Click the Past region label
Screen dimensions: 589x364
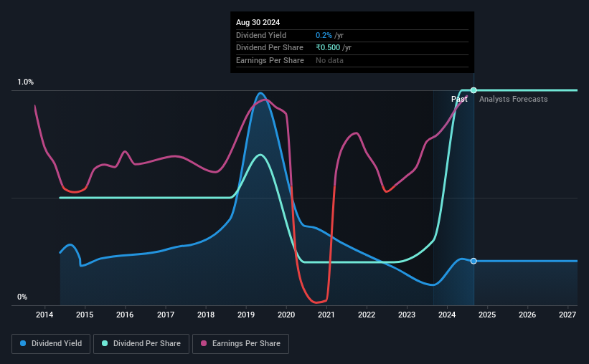tap(459, 99)
